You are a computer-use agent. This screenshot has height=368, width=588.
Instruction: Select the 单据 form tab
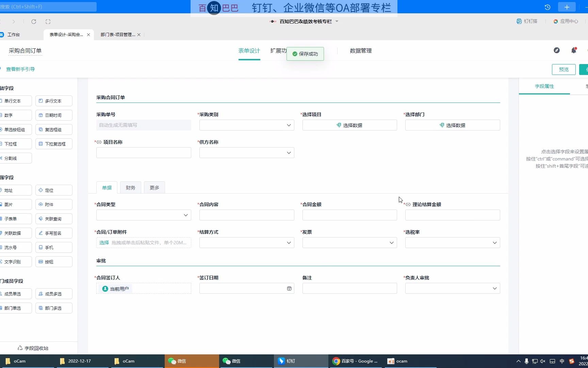point(107,188)
